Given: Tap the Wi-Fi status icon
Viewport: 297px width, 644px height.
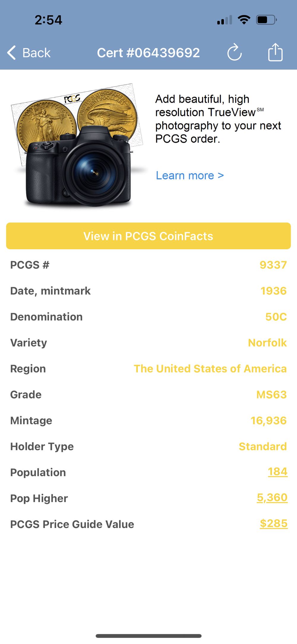Looking at the screenshot, I should pos(244,20).
